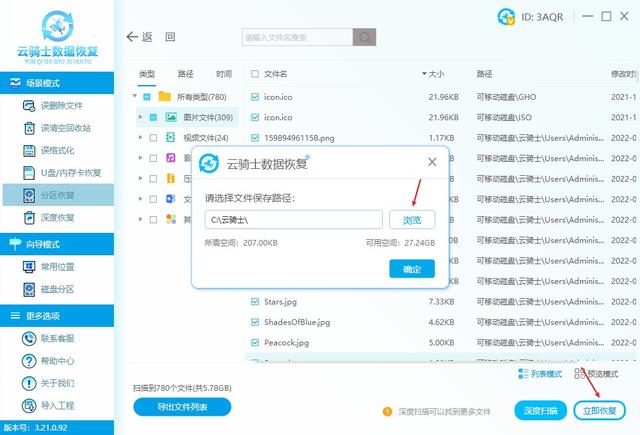Select the Stars.jpg file name
The image size is (640, 435).
280,302
